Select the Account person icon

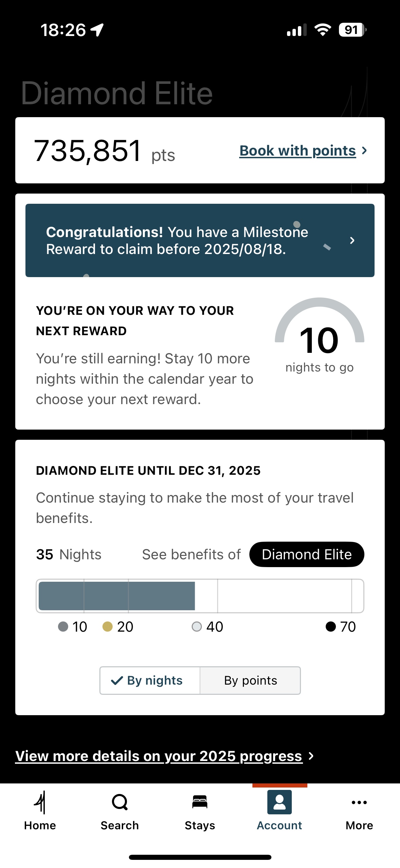(280, 802)
